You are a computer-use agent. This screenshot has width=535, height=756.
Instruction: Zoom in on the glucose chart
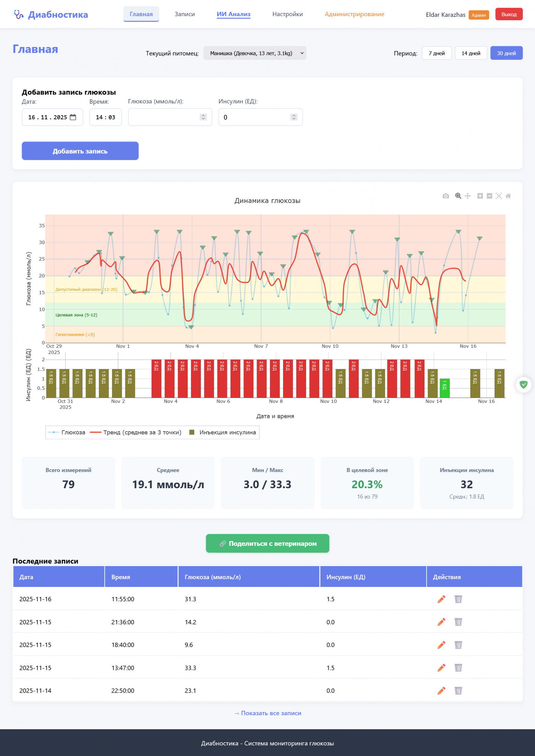point(480,196)
